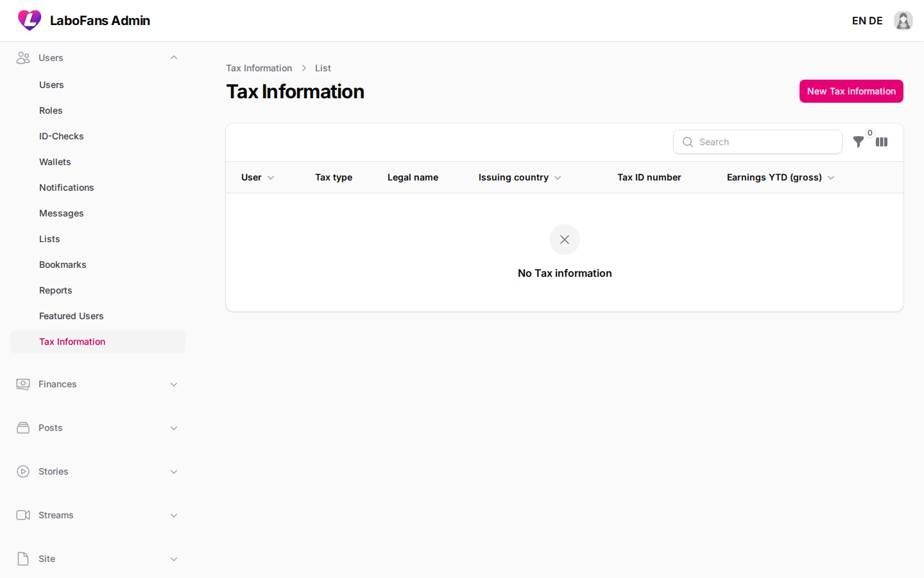924x578 pixels.
Task: Click the LaboFans heart logo
Action: [30, 21]
